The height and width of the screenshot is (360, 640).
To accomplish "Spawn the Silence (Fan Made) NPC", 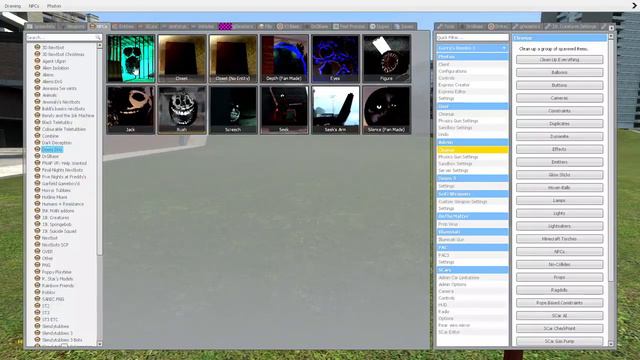I will tap(386, 110).
